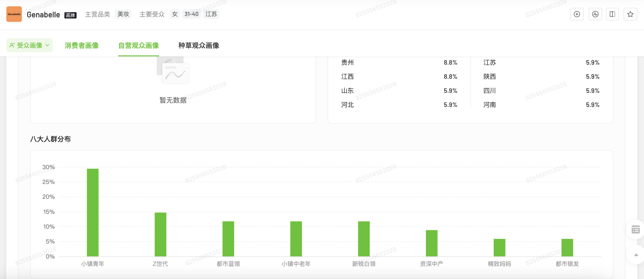Screen dimensions: 644x279
Task: Click the 31-40 age tag
Action: [191, 14]
